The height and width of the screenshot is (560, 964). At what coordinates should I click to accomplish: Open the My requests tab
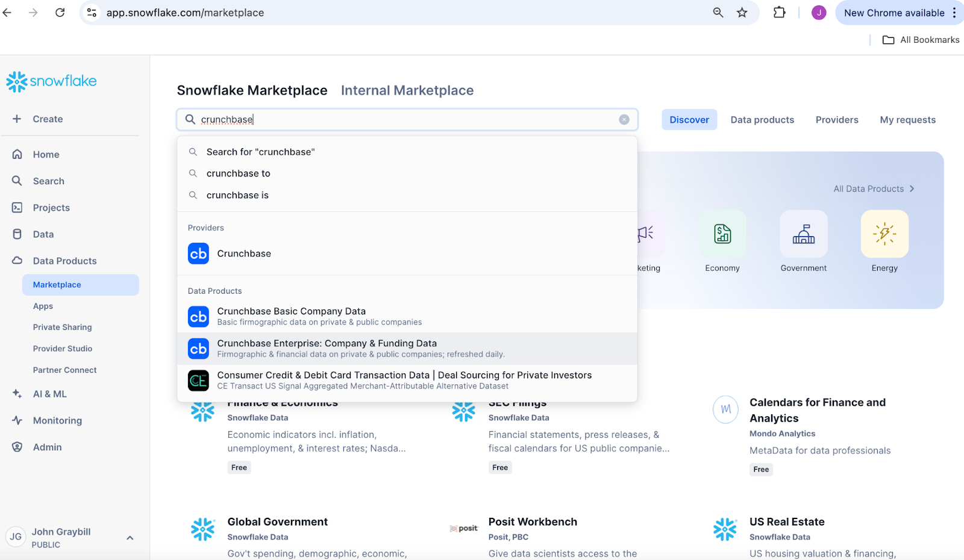(x=907, y=120)
